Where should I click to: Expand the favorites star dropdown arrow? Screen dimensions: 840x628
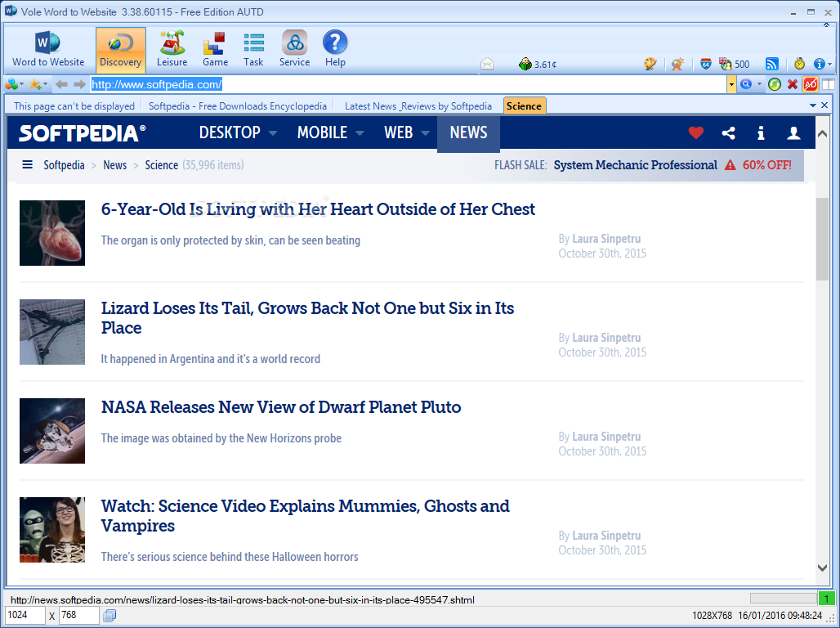tap(45, 85)
